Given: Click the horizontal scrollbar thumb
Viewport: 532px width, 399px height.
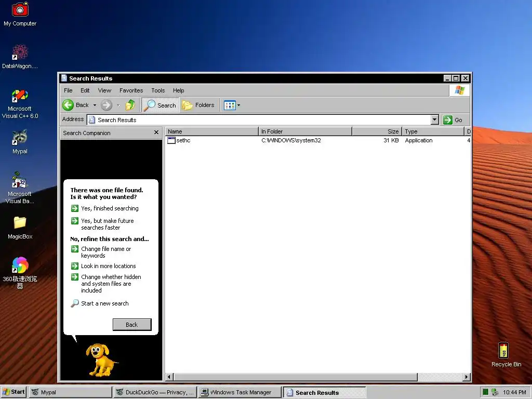Looking at the screenshot, I should [x=296, y=377].
